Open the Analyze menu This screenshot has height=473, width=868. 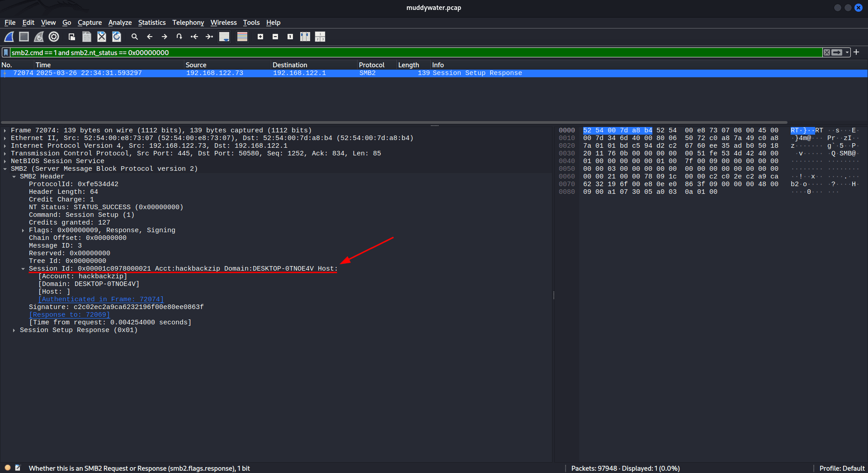(x=120, y=23)
